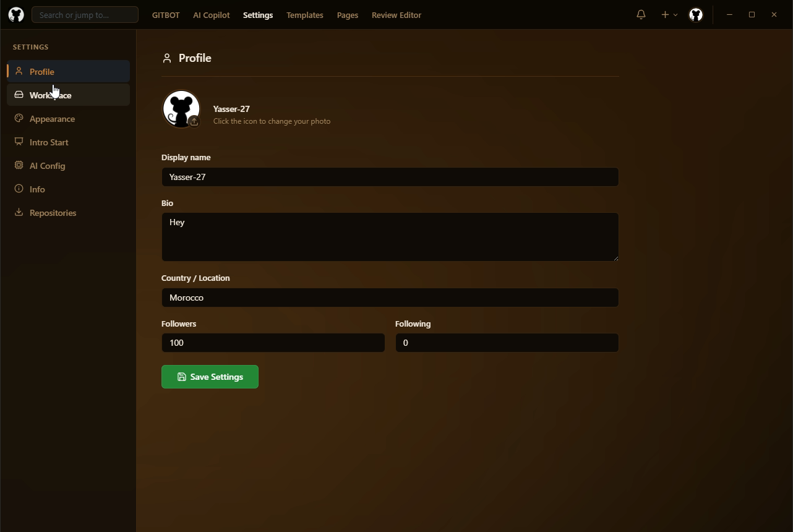Image resolution: width=793 pixels, height=532 pixels.
Task: Click the person icon next to the Profile heading
Action: [x=166, y=58]
